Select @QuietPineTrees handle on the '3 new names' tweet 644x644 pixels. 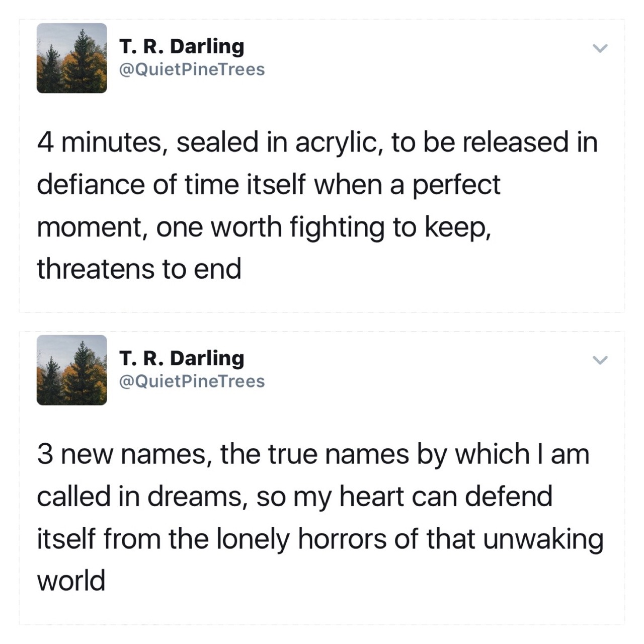click(191, 381)
